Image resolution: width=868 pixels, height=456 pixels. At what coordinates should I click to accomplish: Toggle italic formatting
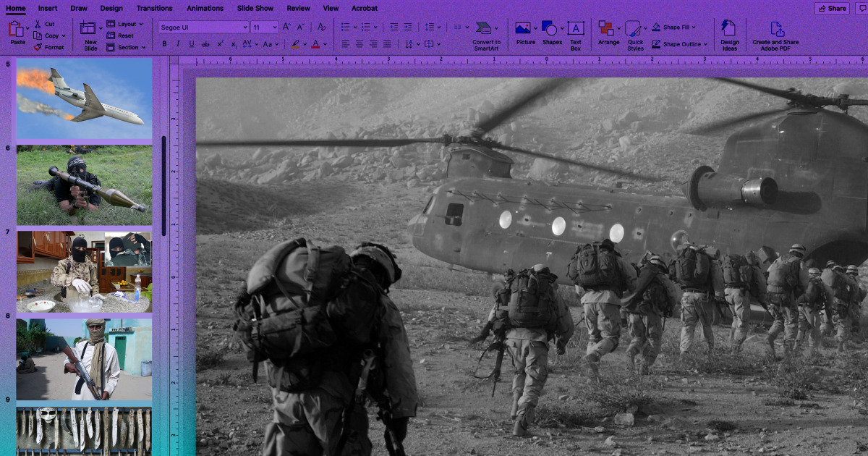[x=177, y=44]
